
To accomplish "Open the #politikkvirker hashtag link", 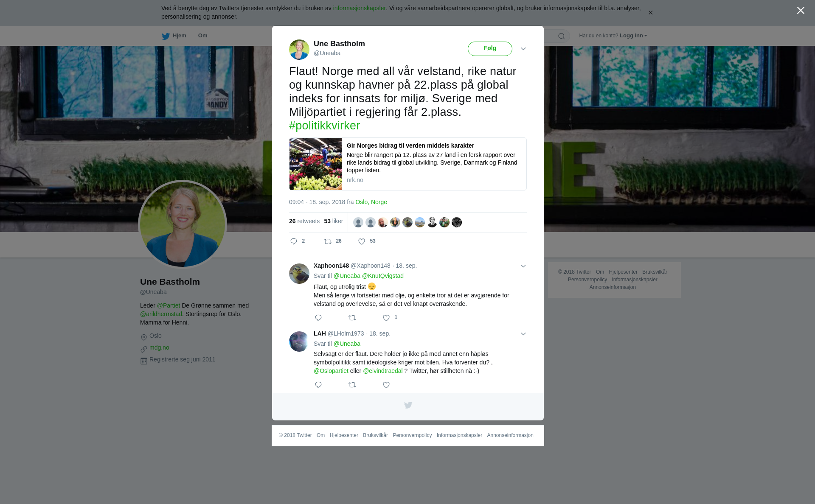I will (x=324, y=126).
